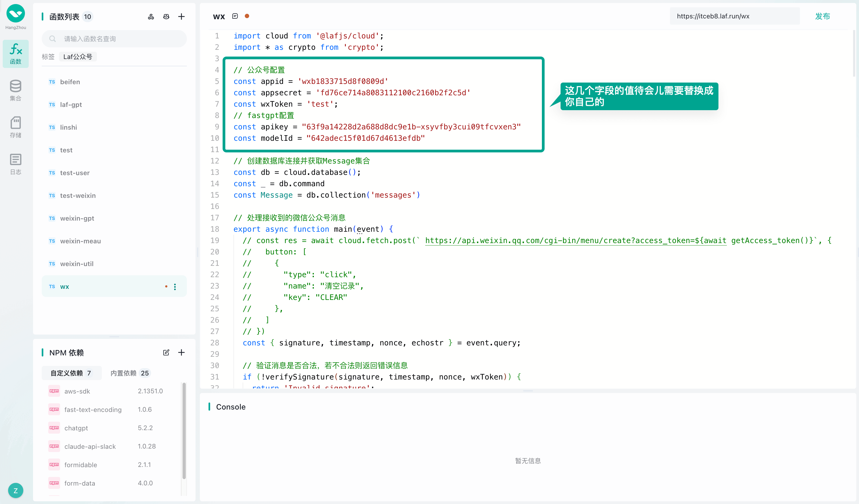Switch to the 内置依赖 tab
The width and height of the screenshot is (859, 504).
(129, 373)
